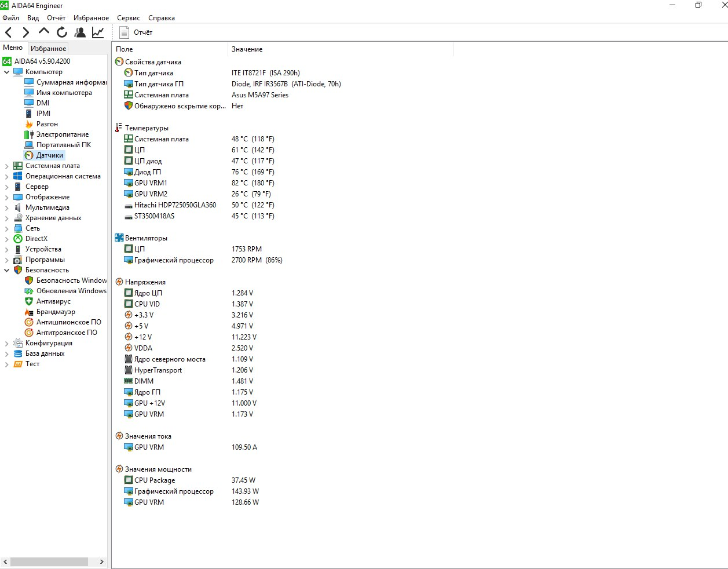Open the graph chart icon in toolbar
This screenshot has width=728, height=569.
[98, 32]
